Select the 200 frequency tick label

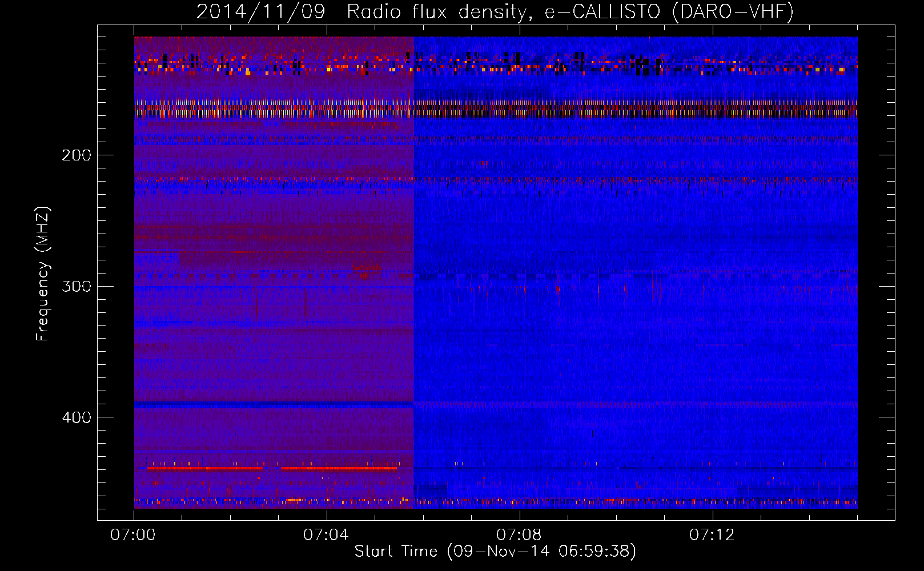77,155
